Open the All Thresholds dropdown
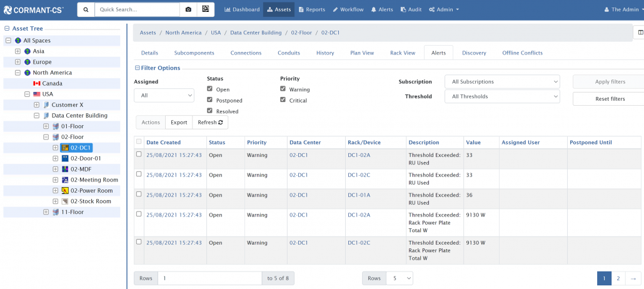This screenshot has height=289, width=644. (501, 96)
